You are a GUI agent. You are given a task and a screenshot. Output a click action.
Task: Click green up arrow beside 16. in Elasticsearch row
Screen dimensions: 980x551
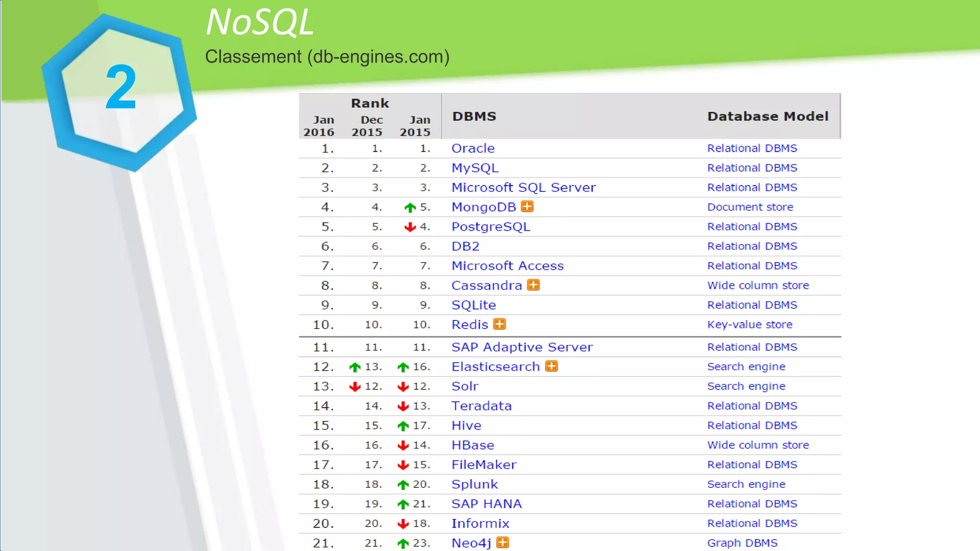pos(403,367)
